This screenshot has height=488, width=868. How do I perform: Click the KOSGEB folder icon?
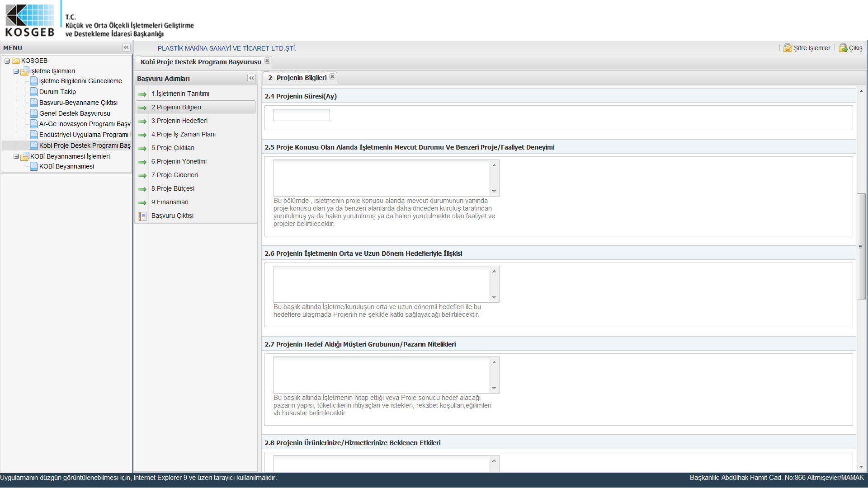(x=16, y=61)
